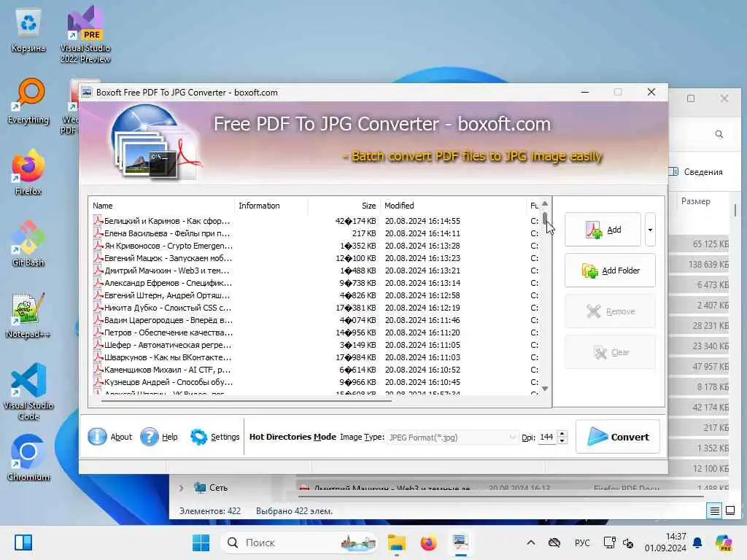Viewport: 747px width, 560px height.
Task: Open the Firefox desktop shortcut
Action: 28,172
